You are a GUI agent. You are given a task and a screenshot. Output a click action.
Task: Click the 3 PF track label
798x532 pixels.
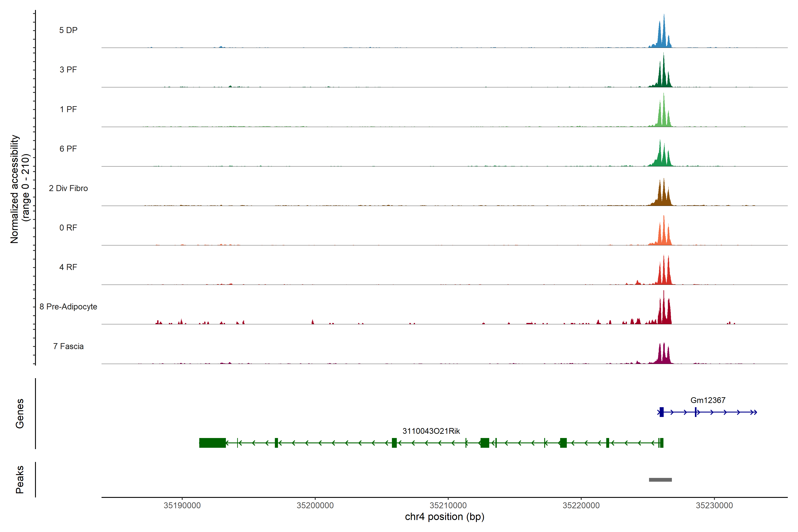[x=68, y=70]
